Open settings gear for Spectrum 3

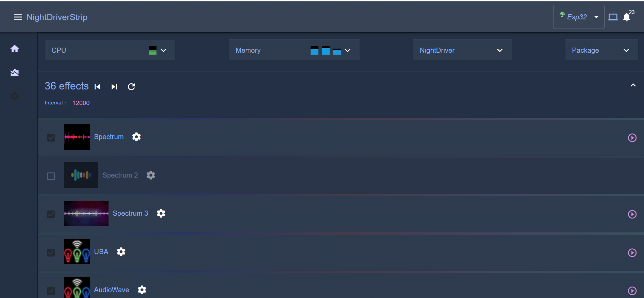point(161,213)
